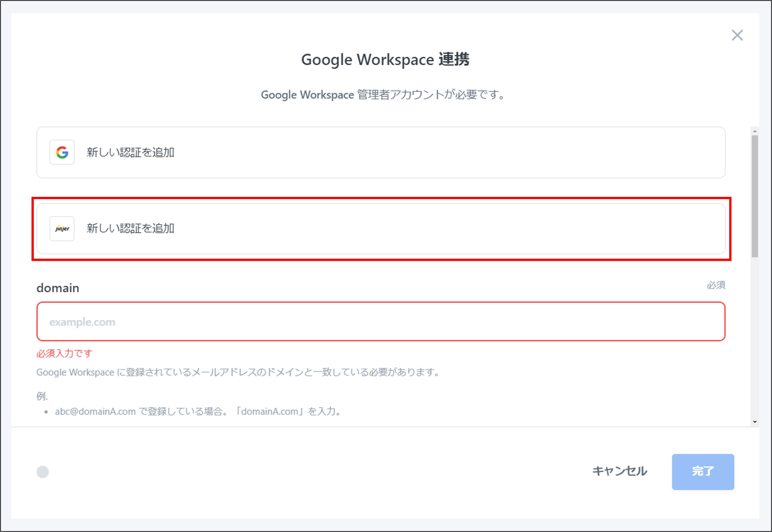Screen dimensions: 772x532
Task: Click the jinjer icon in the red-framed row
Action: tap(62, 228)
